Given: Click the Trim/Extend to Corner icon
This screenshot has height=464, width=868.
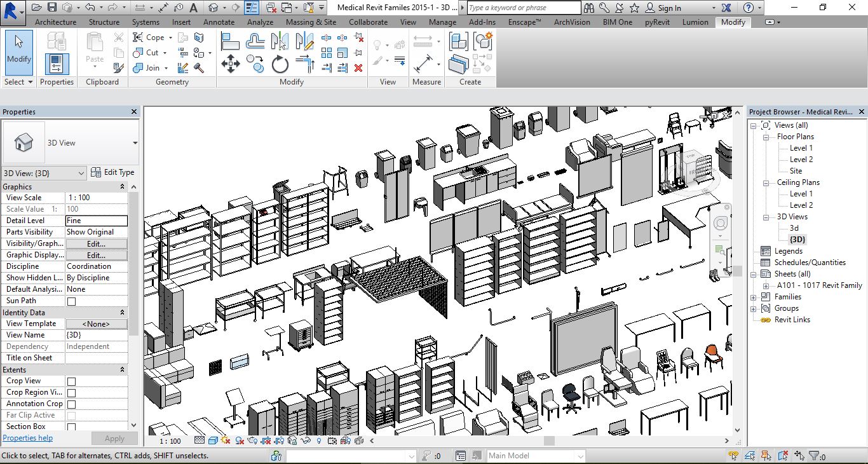Looking at the screenshot, I should pyautogui.click(x=306, y=64).
